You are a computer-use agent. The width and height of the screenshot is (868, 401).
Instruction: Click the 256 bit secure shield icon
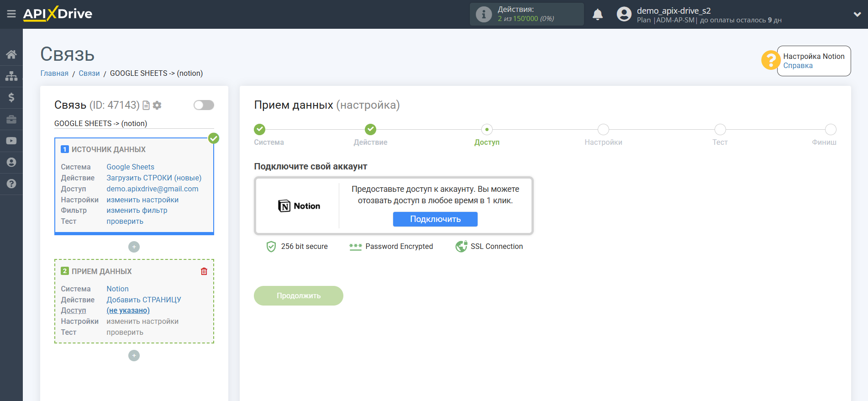click(271, 247)
